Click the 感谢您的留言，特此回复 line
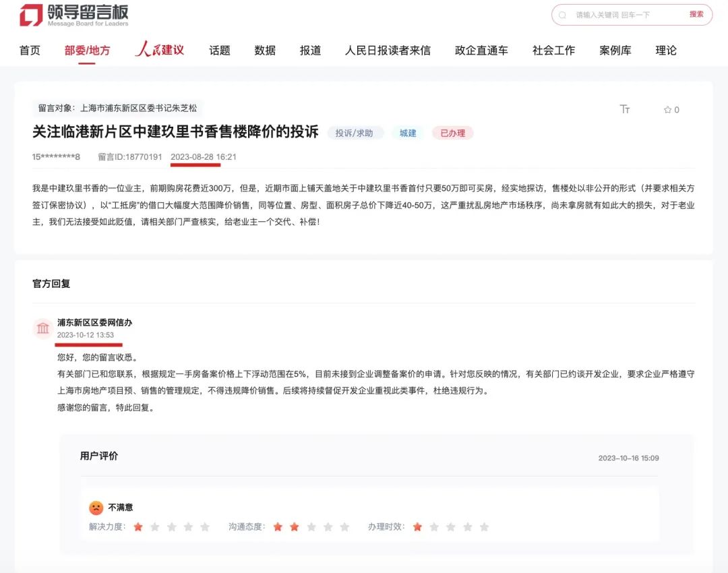The width and height of the screenshot is (728, 573). (x=106, y=407)
